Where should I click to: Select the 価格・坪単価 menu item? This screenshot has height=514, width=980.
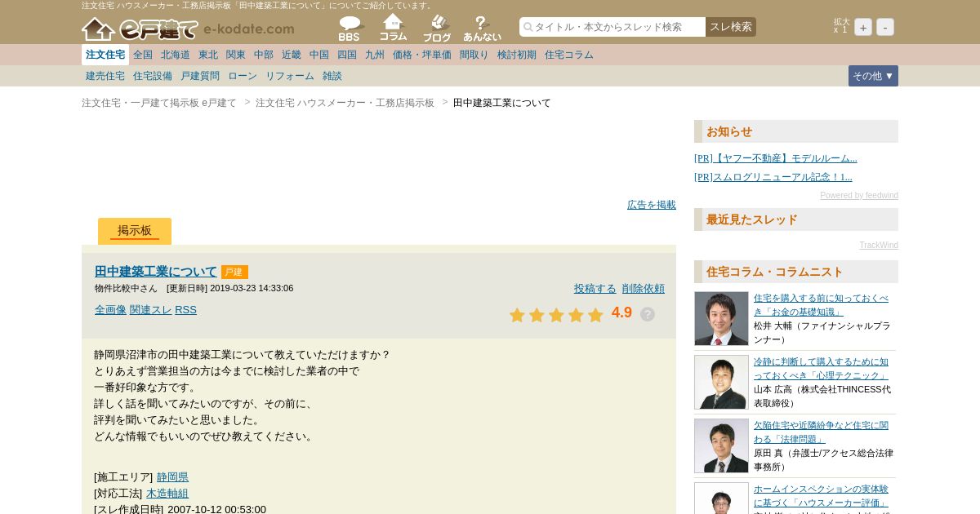pyautogui.click(x=422, y=55)
